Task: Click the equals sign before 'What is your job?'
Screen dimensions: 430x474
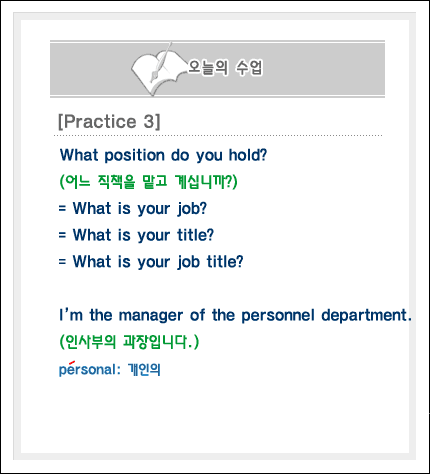Action: pyautogui.click(x=62, y=209)
